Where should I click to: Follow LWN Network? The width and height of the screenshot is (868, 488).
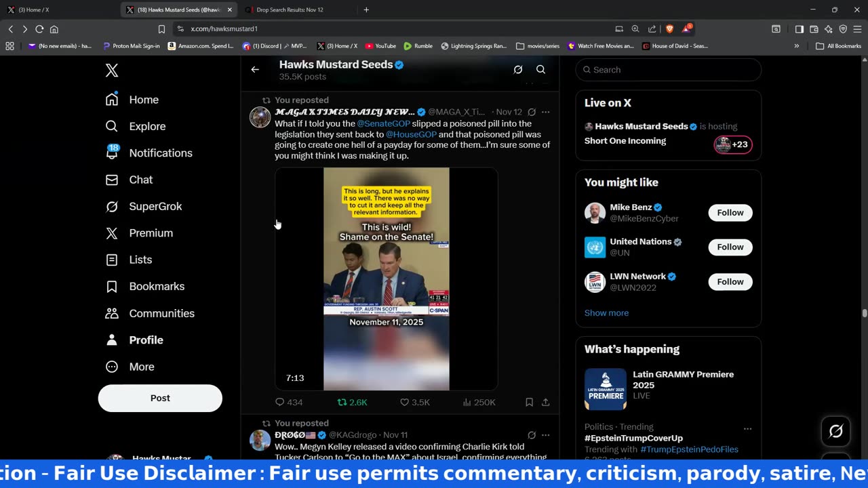730,282
